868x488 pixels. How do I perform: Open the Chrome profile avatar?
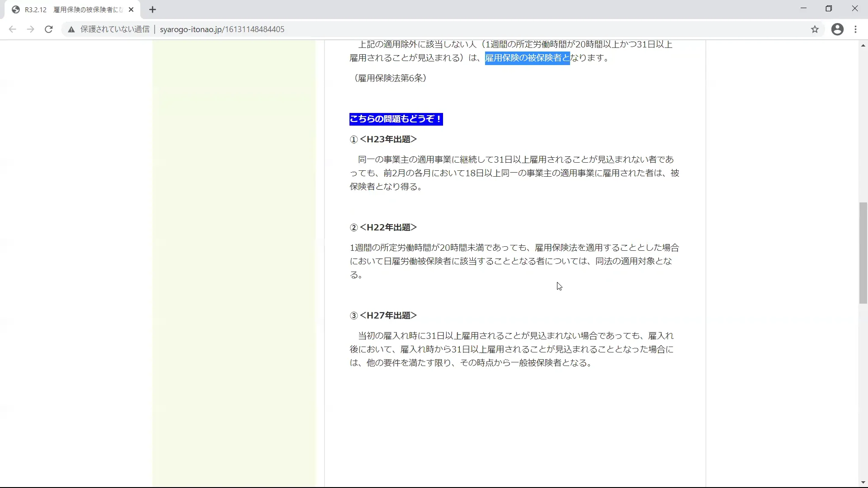[x=837, y=29]
